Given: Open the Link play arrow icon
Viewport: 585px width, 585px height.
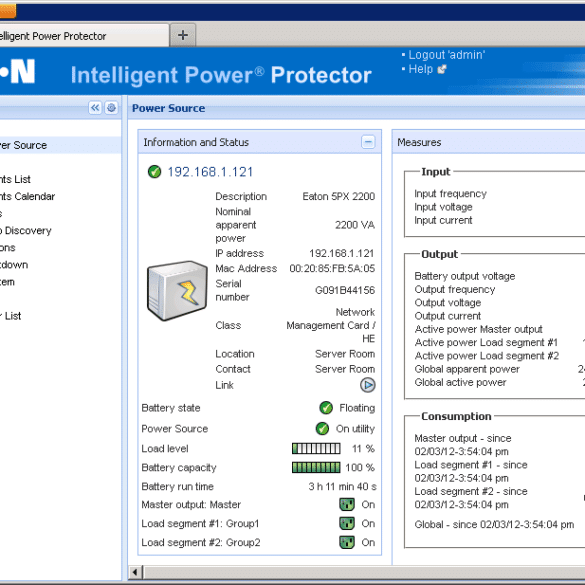Looking at the screenshot, I should (x=367, y=385).
